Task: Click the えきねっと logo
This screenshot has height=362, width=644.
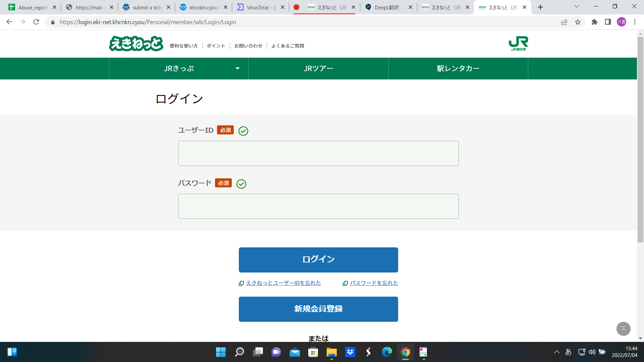Action: pyautogui.click(x=136, y=44)
